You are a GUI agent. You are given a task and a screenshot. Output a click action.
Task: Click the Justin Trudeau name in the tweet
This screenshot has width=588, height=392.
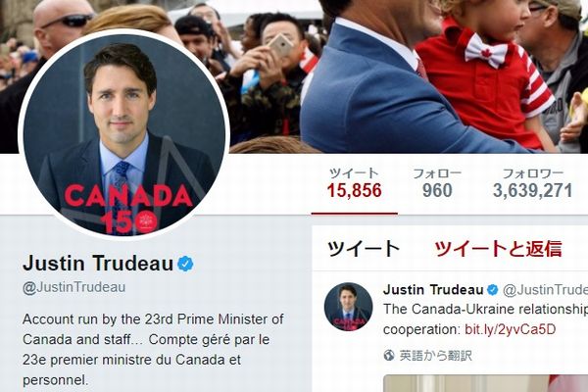[x=433, y=290]
